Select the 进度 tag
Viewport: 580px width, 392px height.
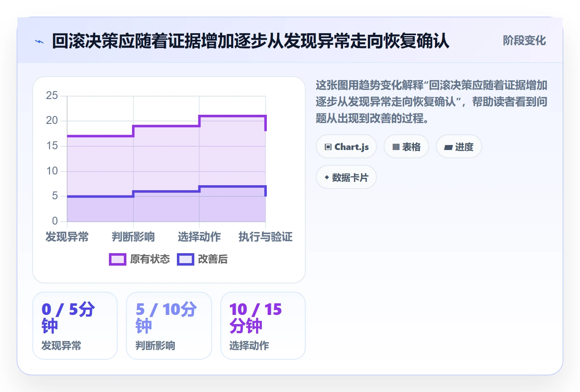pyautogui.click(x=459, y=146)
